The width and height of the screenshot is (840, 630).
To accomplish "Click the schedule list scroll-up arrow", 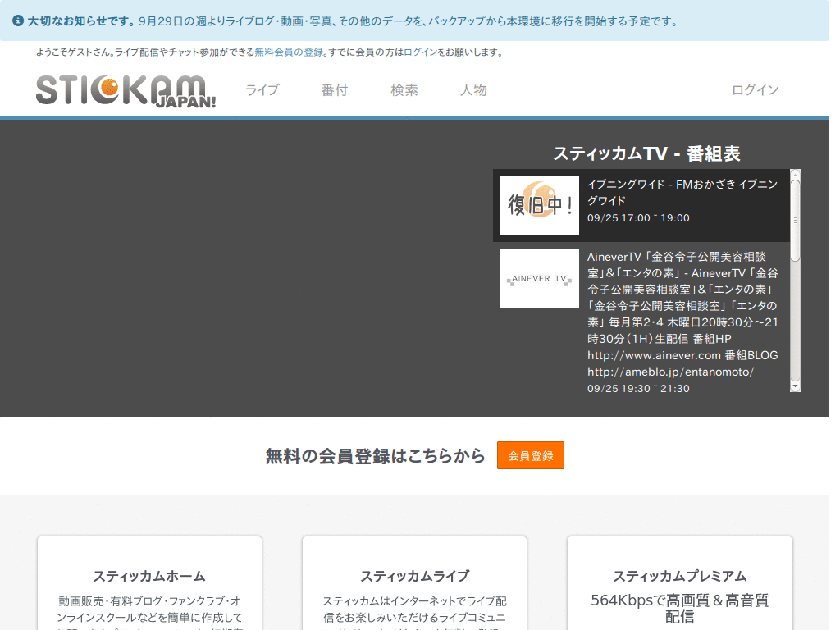I will click(795, 174).
